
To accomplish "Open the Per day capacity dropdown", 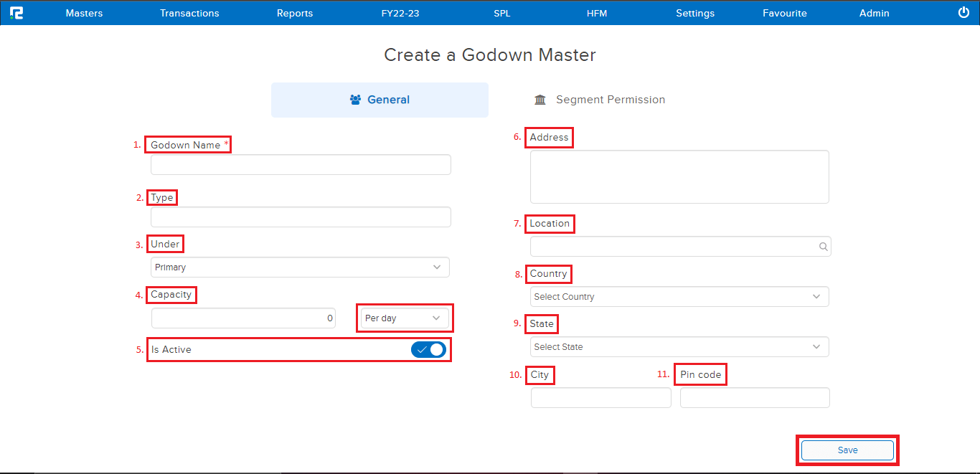I will click(x=405, y=318).
